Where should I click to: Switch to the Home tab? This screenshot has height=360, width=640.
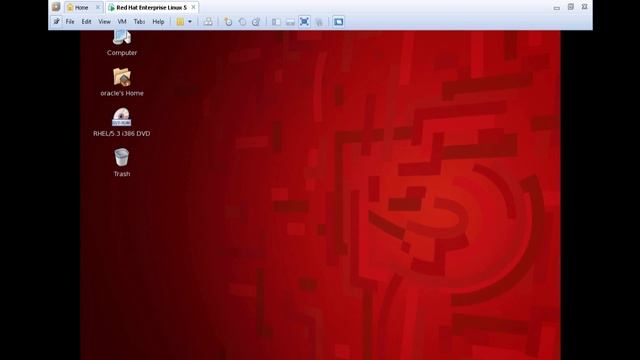(x=81, y=7)
